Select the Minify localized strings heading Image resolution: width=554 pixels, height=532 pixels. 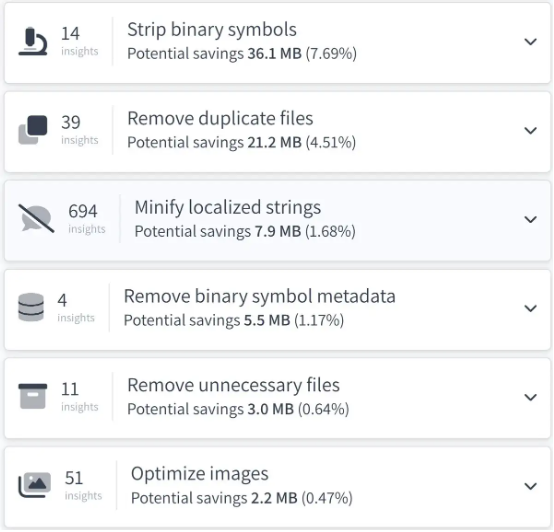click(228, 207)
